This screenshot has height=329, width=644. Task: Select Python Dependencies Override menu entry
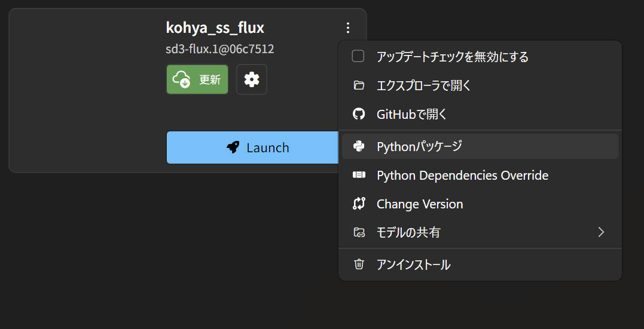click(x=462, y=176)
